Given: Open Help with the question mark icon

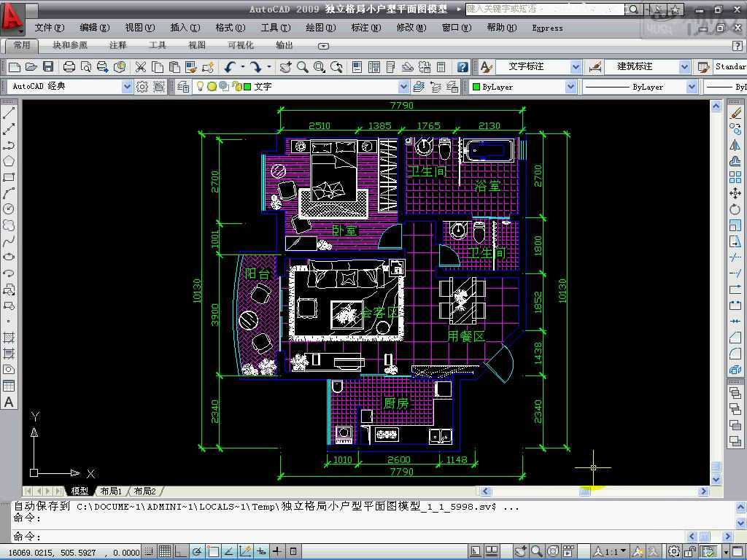Looking at the screenshot, I should tap(462, 67).
